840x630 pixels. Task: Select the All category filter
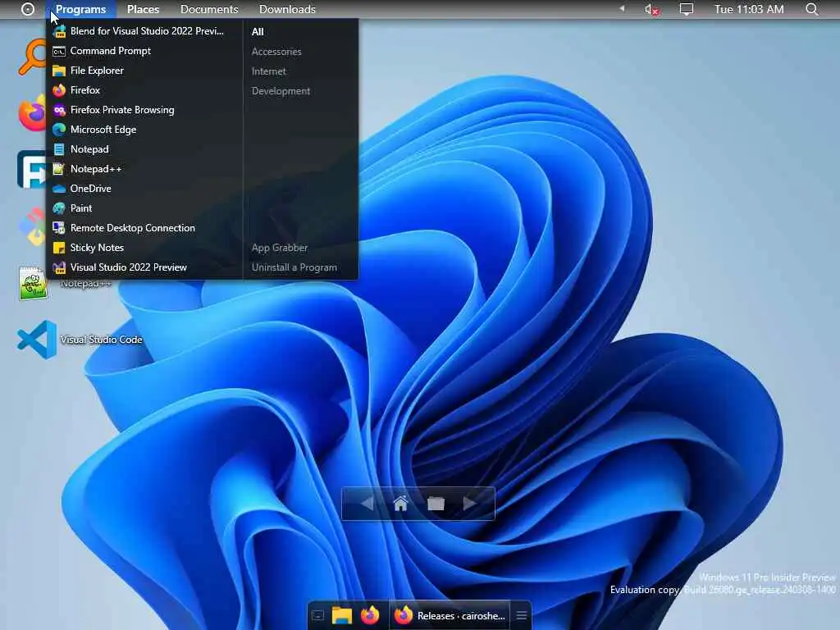pyautogui.click(x=258, y=32)
